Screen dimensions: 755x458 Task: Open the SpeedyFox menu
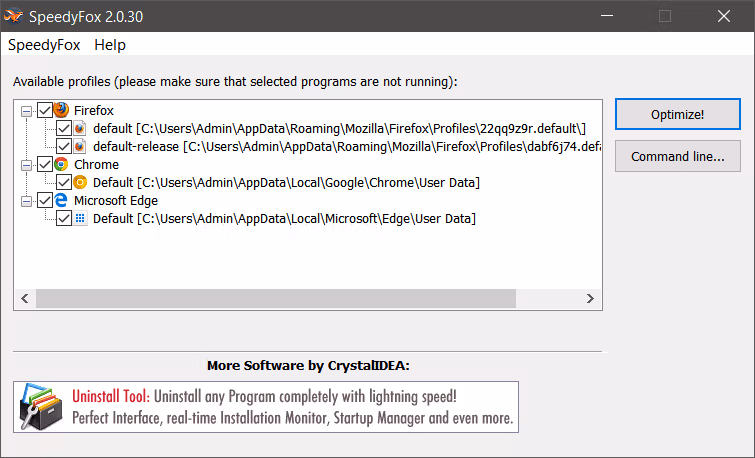(x=44, y=45)
